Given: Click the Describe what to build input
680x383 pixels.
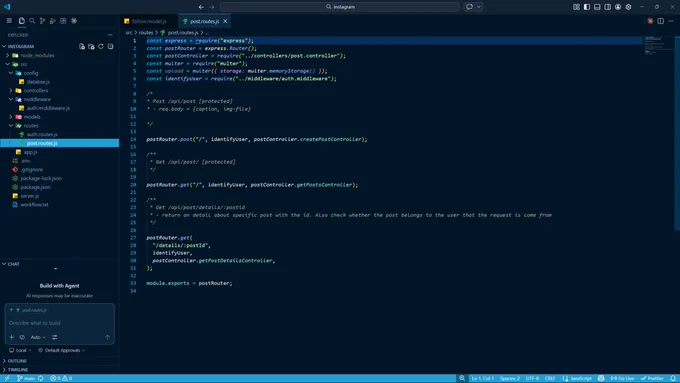Looking at the screenshot, I should tap(59, 323).
